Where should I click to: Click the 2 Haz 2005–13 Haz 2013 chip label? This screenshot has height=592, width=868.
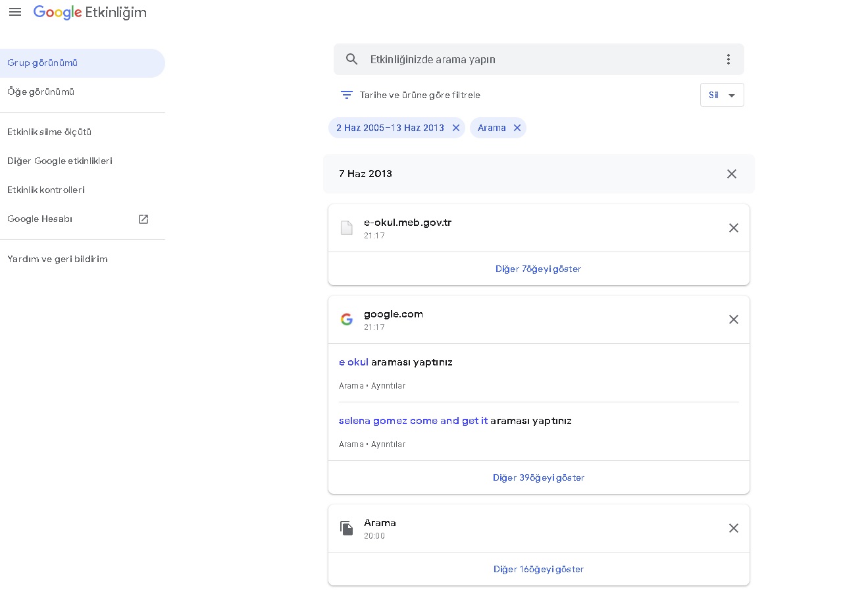(x=390, y=128)
